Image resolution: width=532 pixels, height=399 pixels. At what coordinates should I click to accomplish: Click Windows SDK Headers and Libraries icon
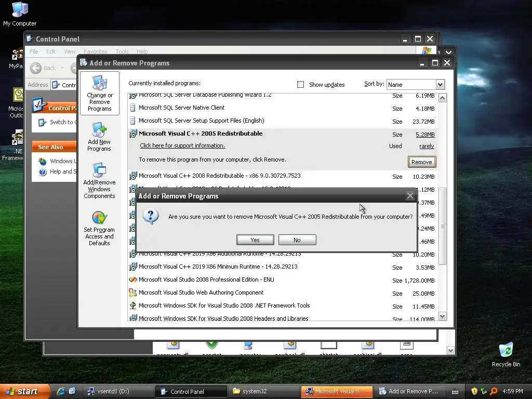click(132, 318)
